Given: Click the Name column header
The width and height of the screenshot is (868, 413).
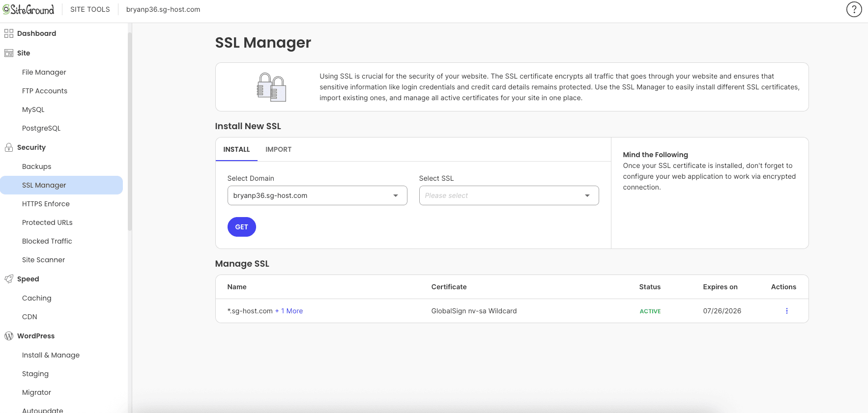Looking at the screenshot, I should click(x=237, y=287).
